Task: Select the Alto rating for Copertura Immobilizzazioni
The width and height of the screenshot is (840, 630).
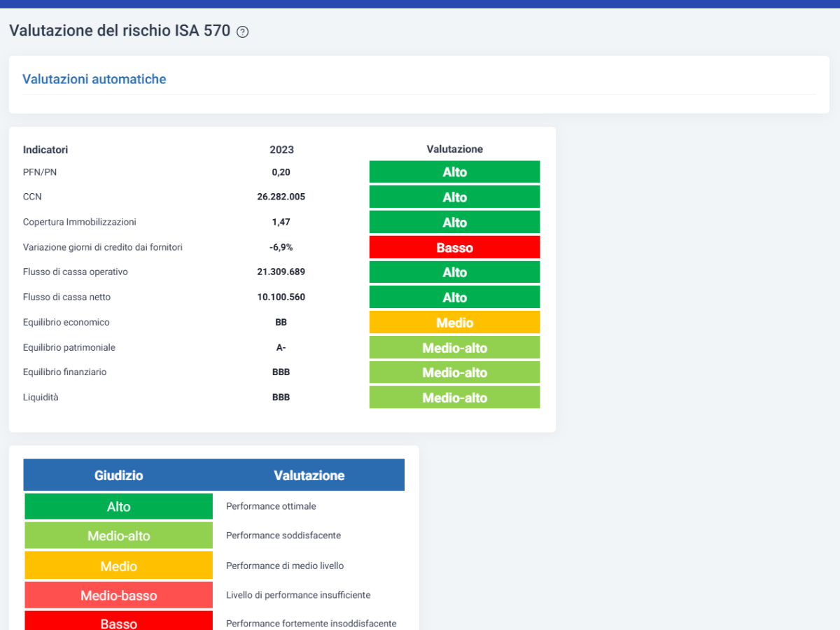Action: 455,222
